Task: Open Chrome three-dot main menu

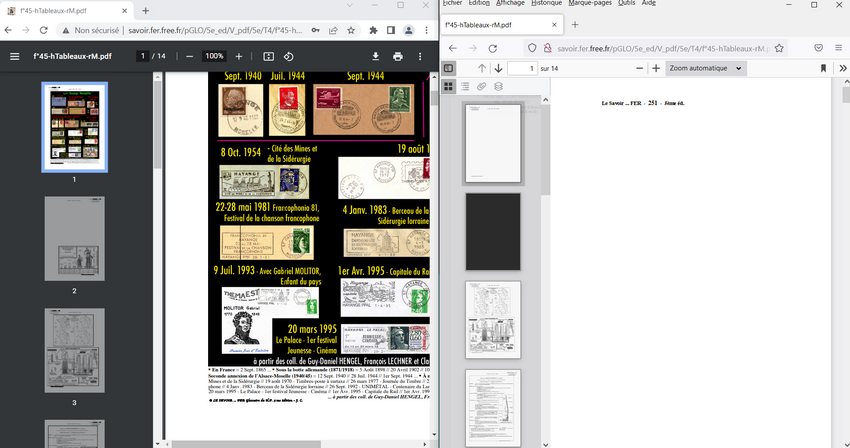Action: tap(427, 30)
